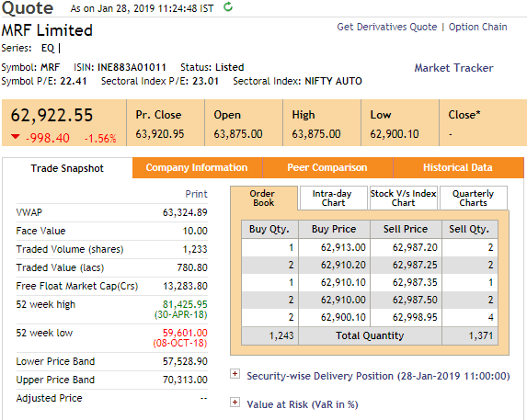
Task: Open the Option Chain link
Action: coord(477,27)
